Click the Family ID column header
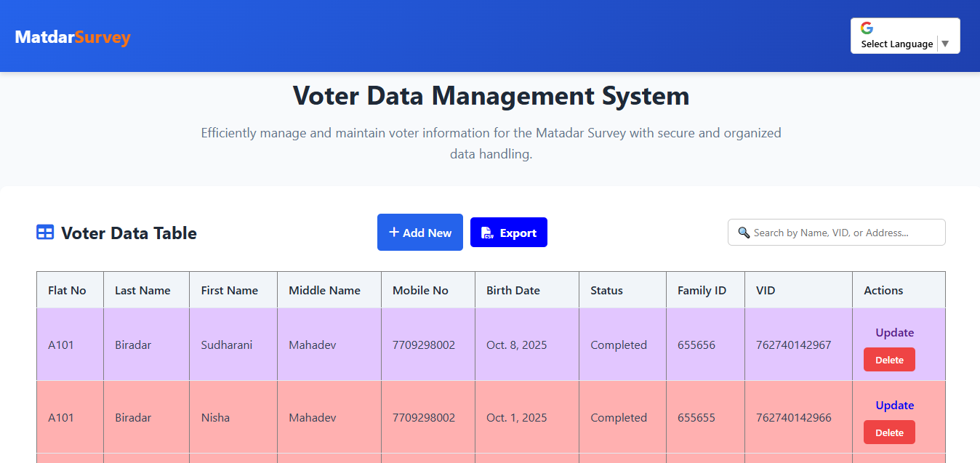980x463 pixels. point(702,290)
